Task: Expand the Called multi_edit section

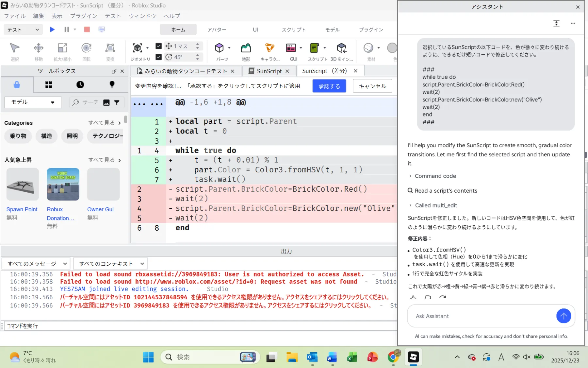Action: tap(433, 205)
